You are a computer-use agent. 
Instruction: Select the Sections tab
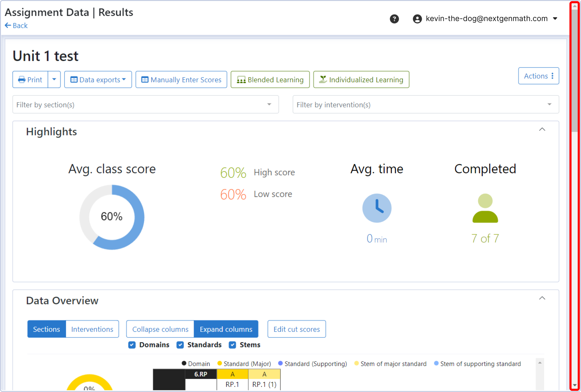46,329
